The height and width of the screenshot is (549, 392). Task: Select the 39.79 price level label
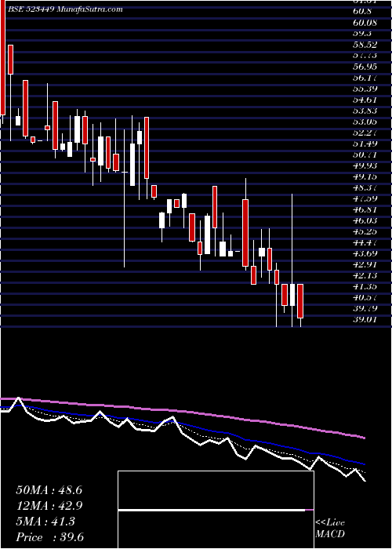[365, 308]
